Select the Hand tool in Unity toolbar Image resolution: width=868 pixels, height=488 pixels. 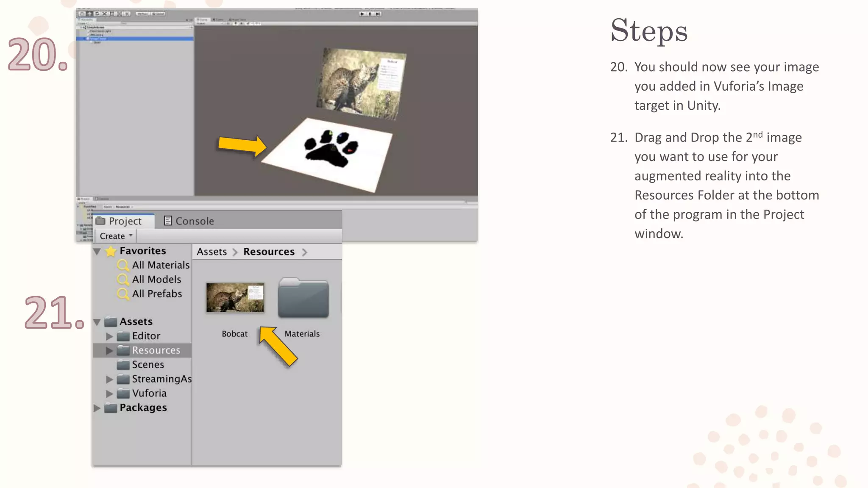click(x=82, y=14)
